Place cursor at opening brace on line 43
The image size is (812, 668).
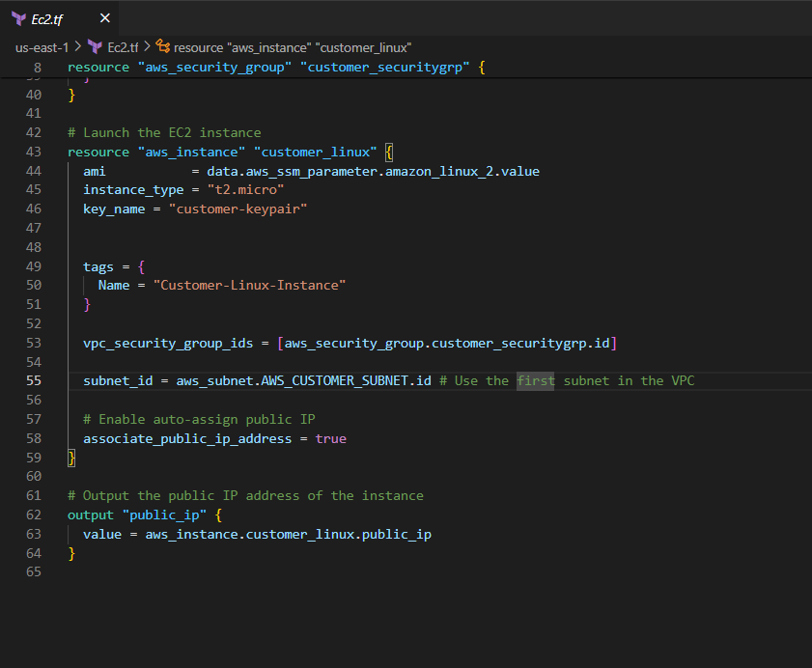point(389,153)
